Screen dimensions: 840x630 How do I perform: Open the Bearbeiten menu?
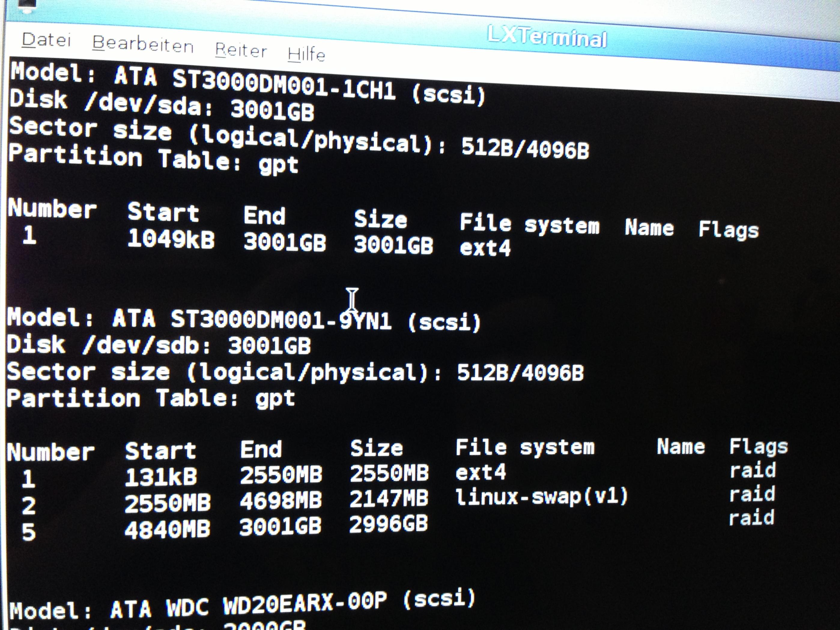point(143,45)
